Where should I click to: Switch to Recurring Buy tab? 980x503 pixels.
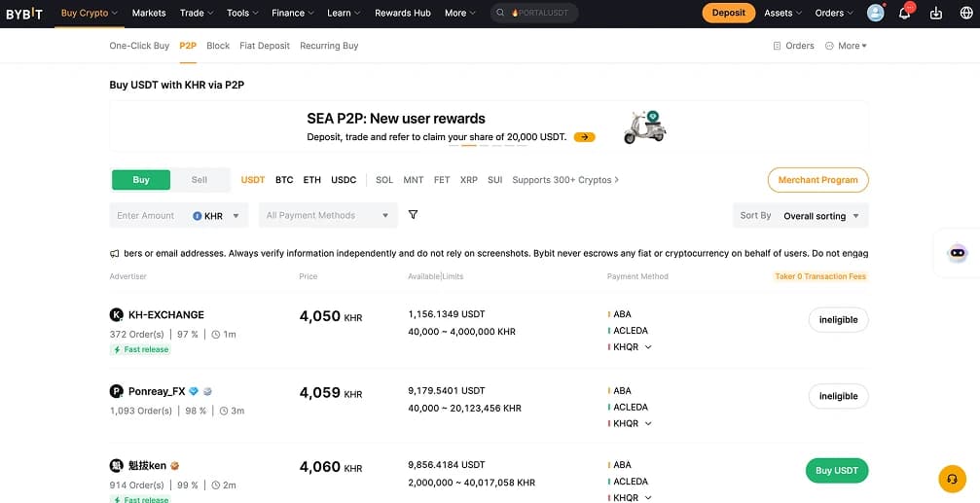[329, 46]
